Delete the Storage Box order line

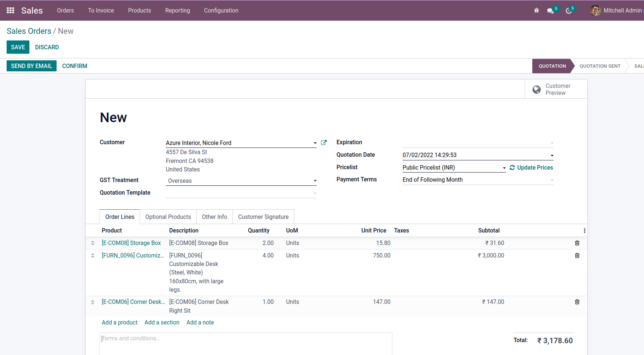coord(577,243)
